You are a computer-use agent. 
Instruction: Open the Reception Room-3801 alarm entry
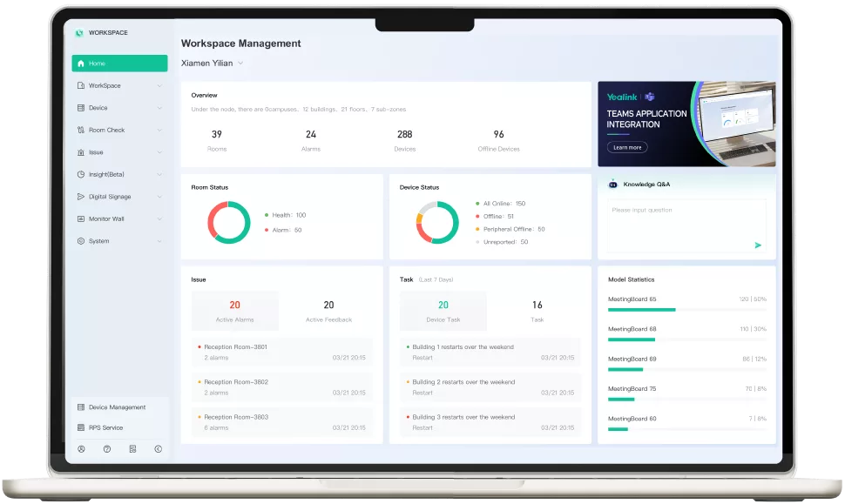(282, 353)
